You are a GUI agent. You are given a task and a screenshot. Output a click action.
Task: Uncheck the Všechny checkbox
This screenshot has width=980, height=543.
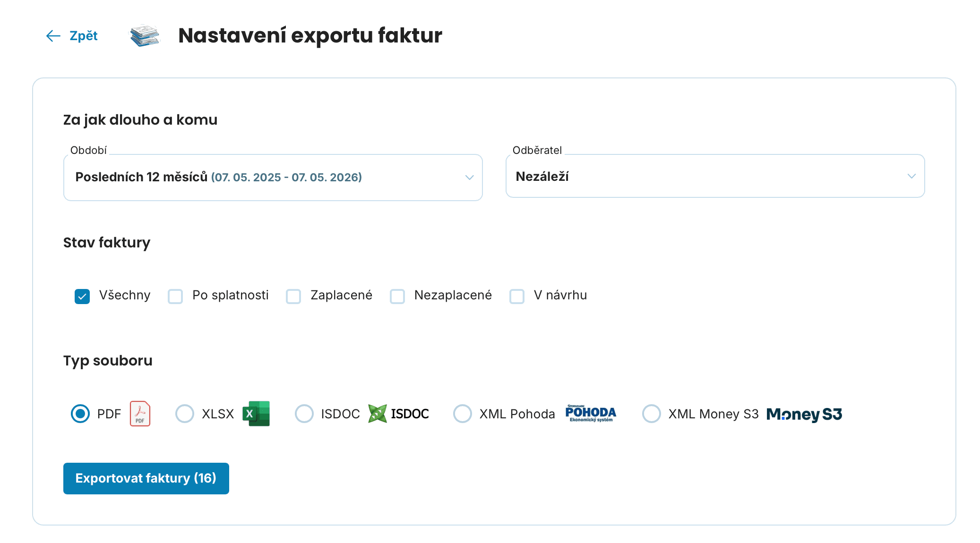(82, 296)
